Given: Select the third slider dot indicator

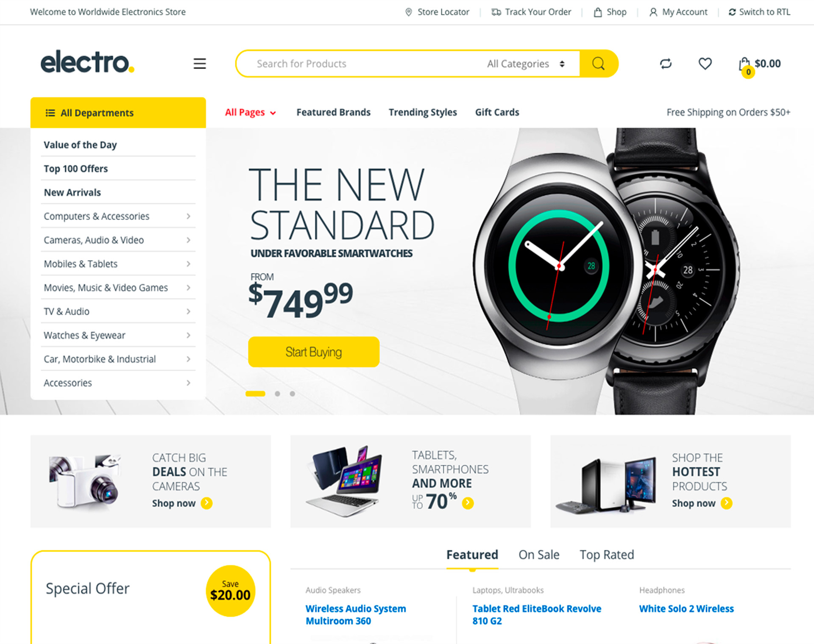Looking at the screenshot, I should tap(293, 394).
